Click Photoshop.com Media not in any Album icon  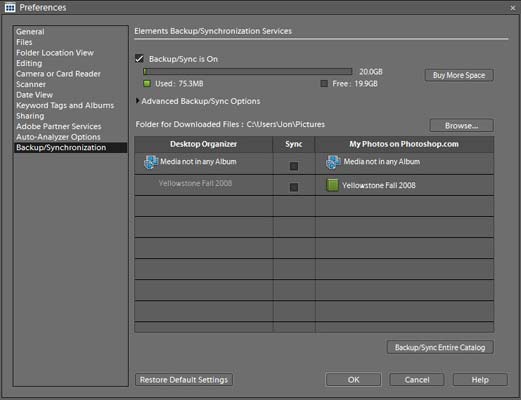(333, 162)
